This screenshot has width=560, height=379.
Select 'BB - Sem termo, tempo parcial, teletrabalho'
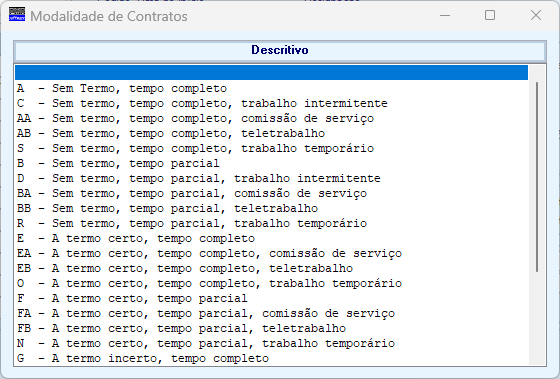pos(271,208)
